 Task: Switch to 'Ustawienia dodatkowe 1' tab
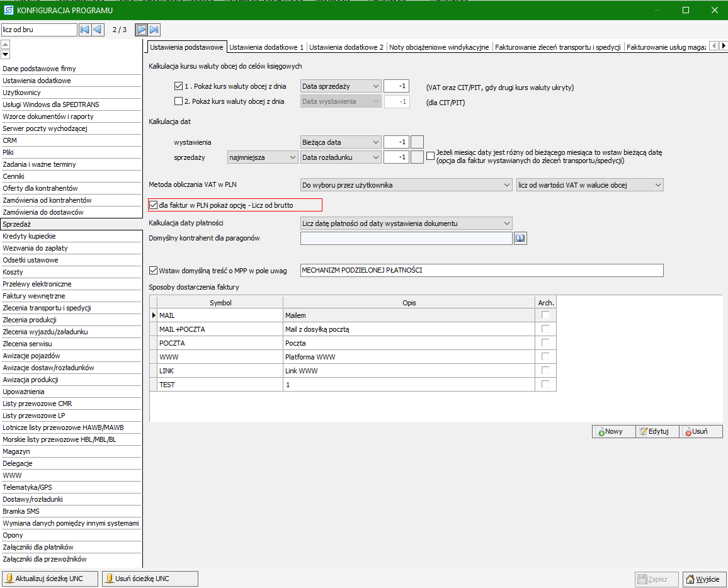[266, 47]
